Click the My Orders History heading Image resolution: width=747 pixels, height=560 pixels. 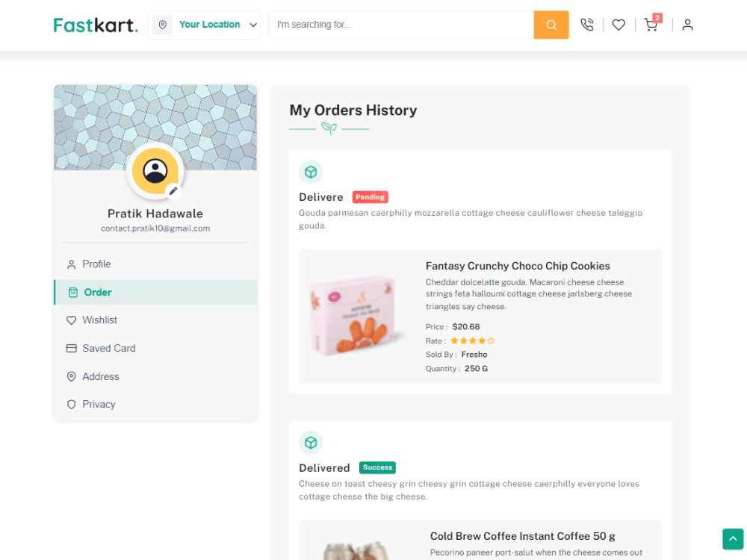(353, 110)
